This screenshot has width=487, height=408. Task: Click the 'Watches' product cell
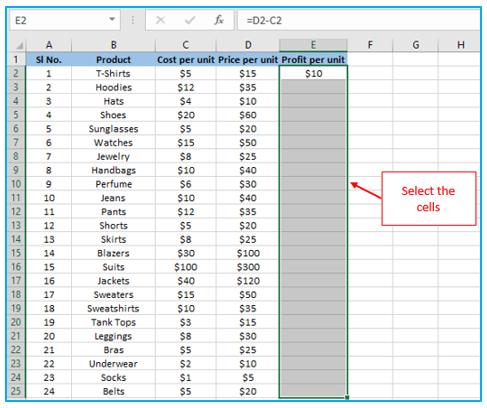point(113,143)
